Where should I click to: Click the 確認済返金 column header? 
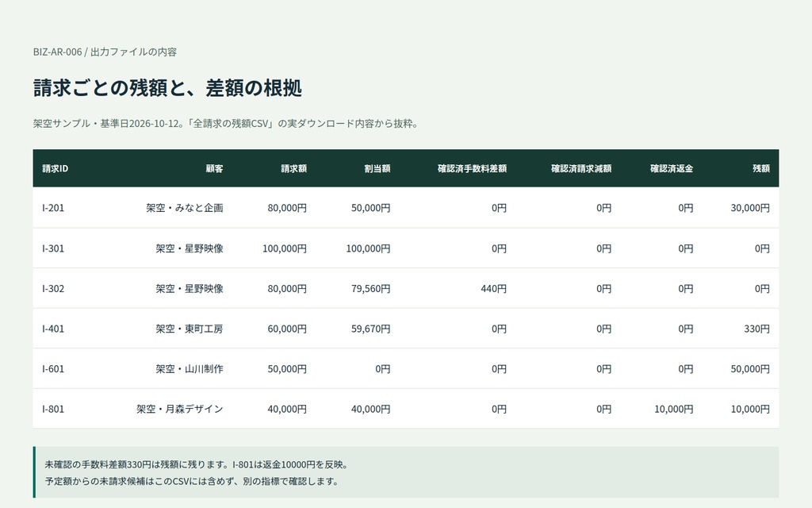672,168
